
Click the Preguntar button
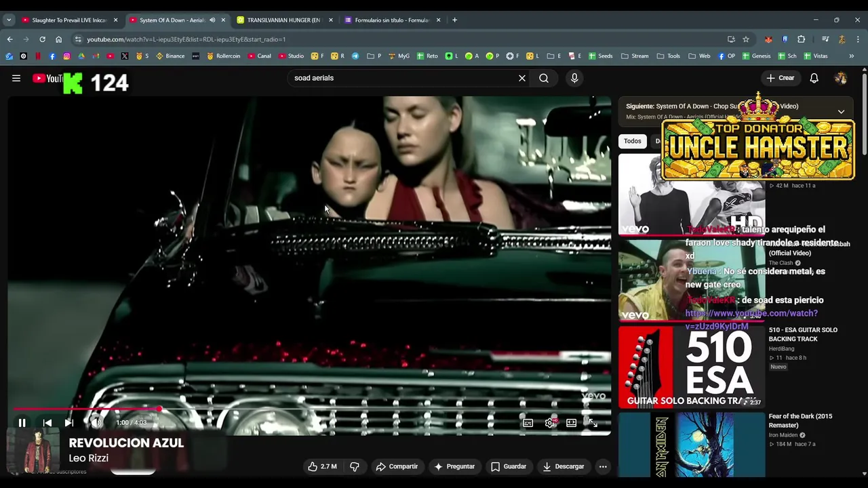pos(454,466)
